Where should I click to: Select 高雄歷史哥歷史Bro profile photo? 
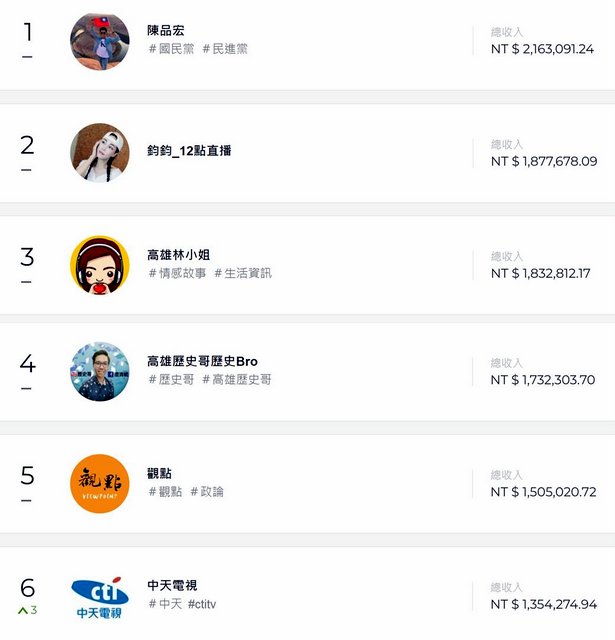pyautogui.click(x=100, y=371)
